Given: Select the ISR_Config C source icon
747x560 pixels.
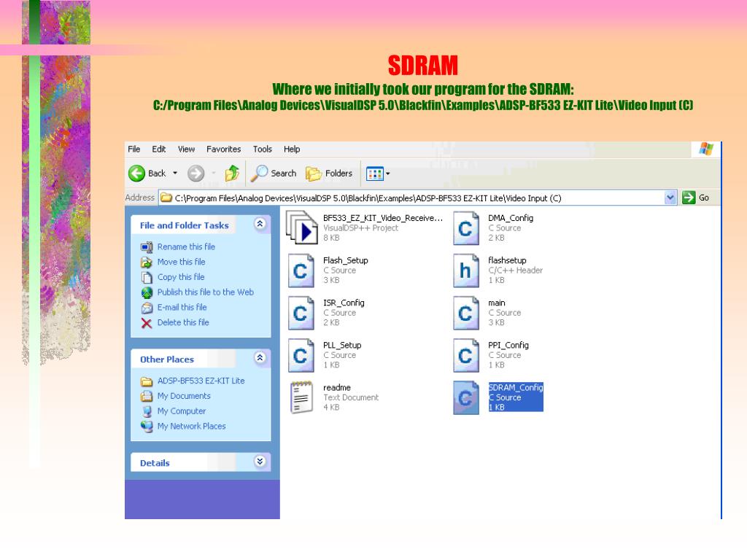Looking at the screenshot, I should [301, 313].
